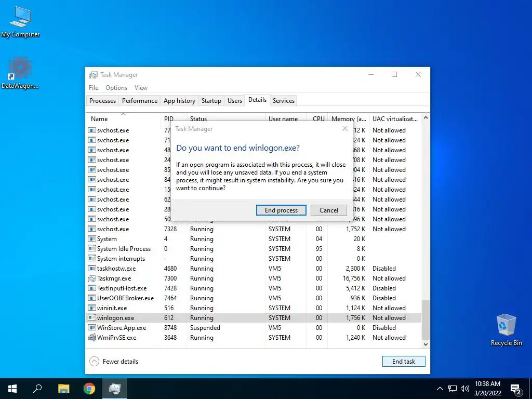Click PID 3648 of WmiPrvSE.exe
The width and height of the screenshot is (532, 399).
(x=170, y=338)
